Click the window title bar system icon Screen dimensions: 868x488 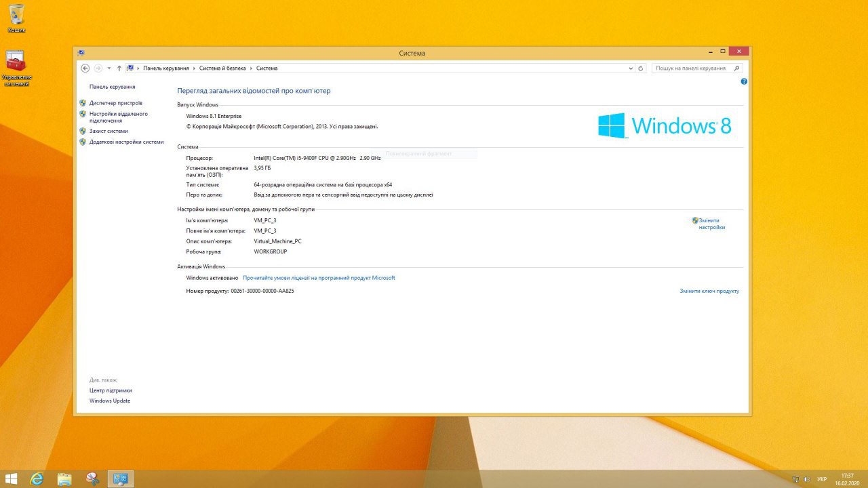[x=81, y=52]
